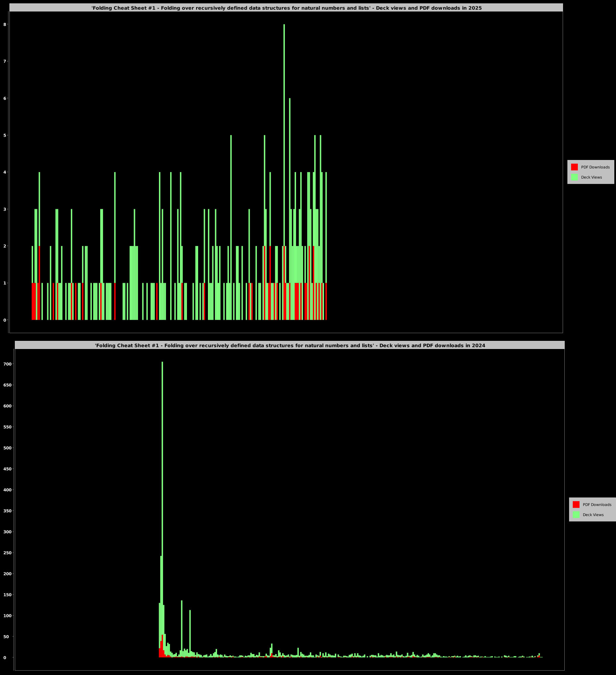
Task: Click red PDF Downloads swatch in 2025 legend
Action: point(574,167)
